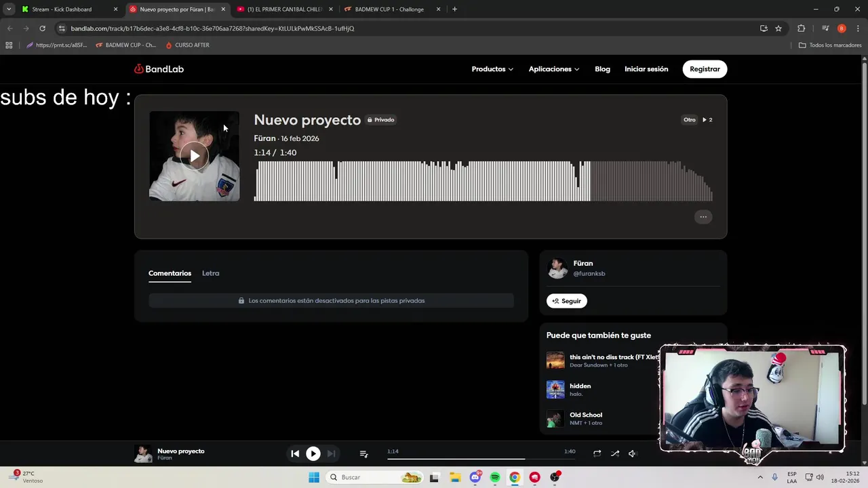This screenshot has width=868, height=488.
Task: Click the track thumbnail in bottom player
Action: 143,454
